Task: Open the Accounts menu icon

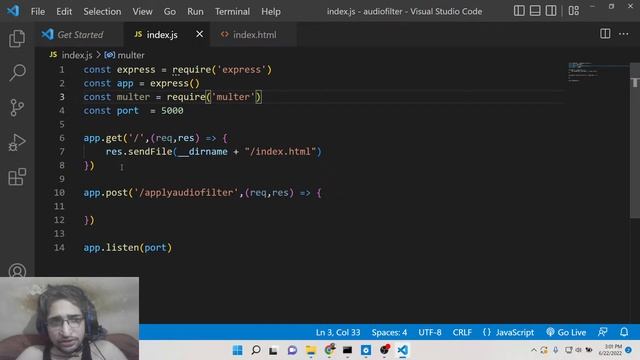Action: (17, 271)
